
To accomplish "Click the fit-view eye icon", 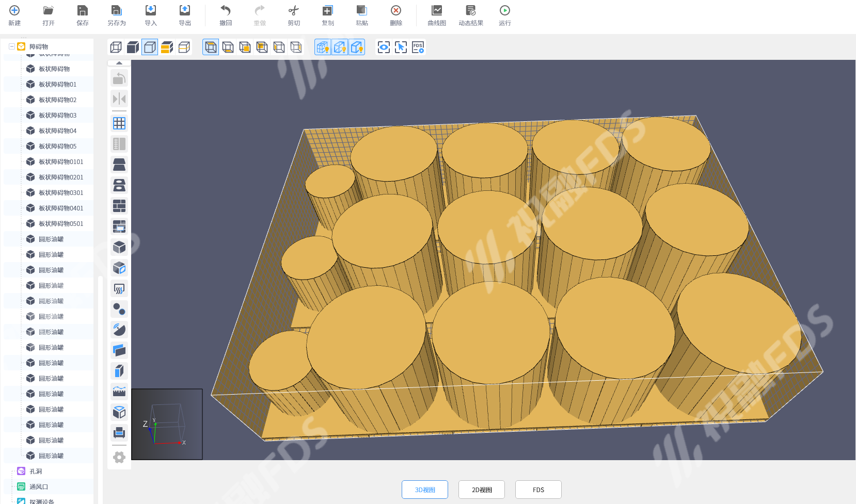I will pyautogui.click(x=384, y=47).
